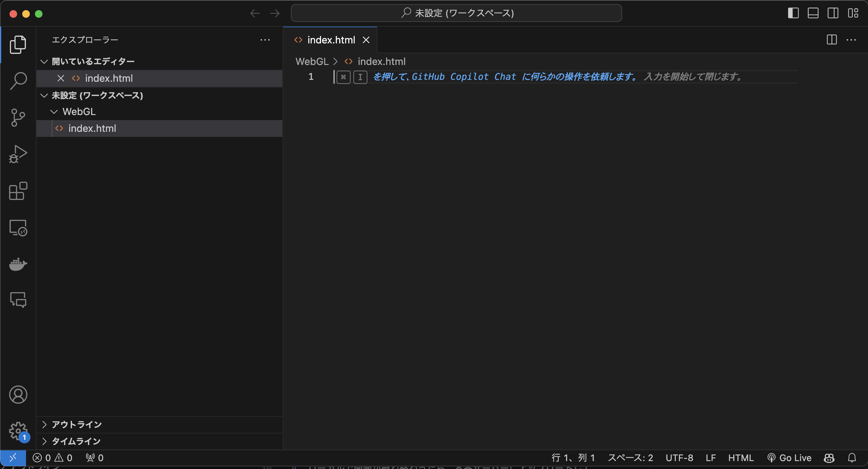Open the Extensions view

(x=18, y=191)
